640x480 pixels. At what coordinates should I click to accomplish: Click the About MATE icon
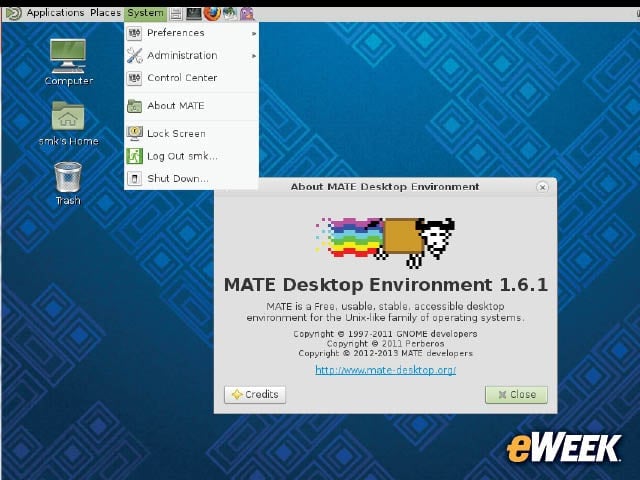coord(134,106)
